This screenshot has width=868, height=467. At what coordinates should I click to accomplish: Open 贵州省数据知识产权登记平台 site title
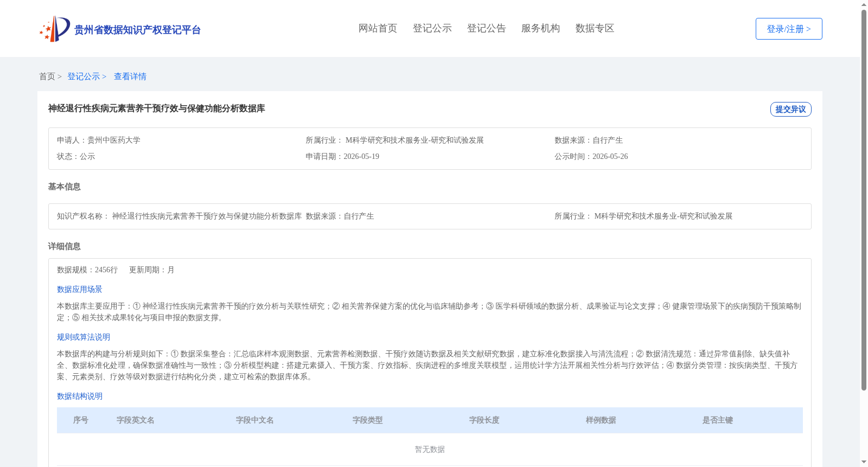click(137, 30)
